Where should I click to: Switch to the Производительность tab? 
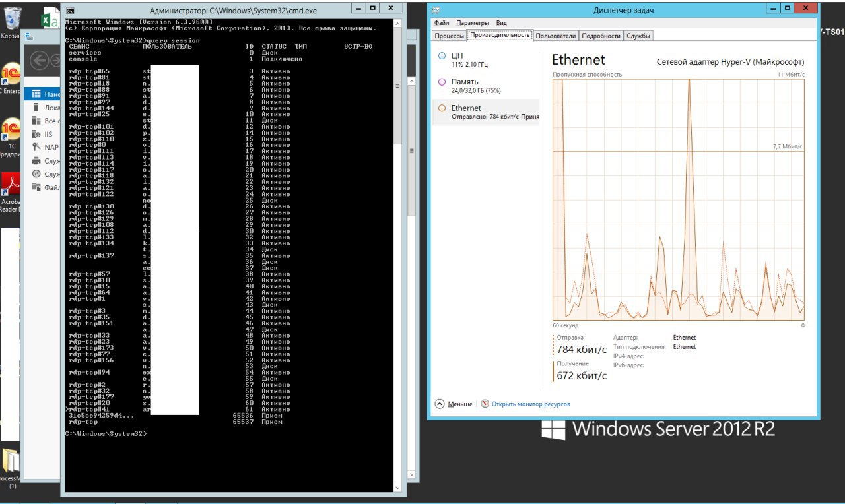coord(499,35)
